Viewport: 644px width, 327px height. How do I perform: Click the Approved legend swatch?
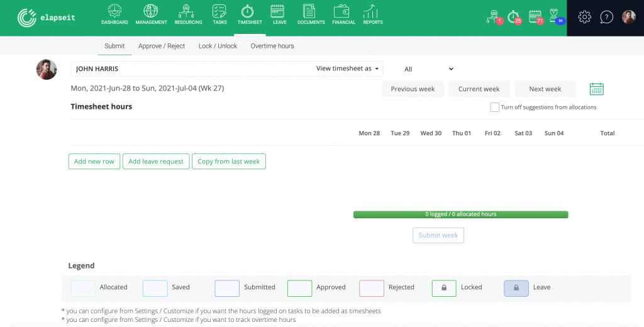pyautogui.click(x=299, y=289)
